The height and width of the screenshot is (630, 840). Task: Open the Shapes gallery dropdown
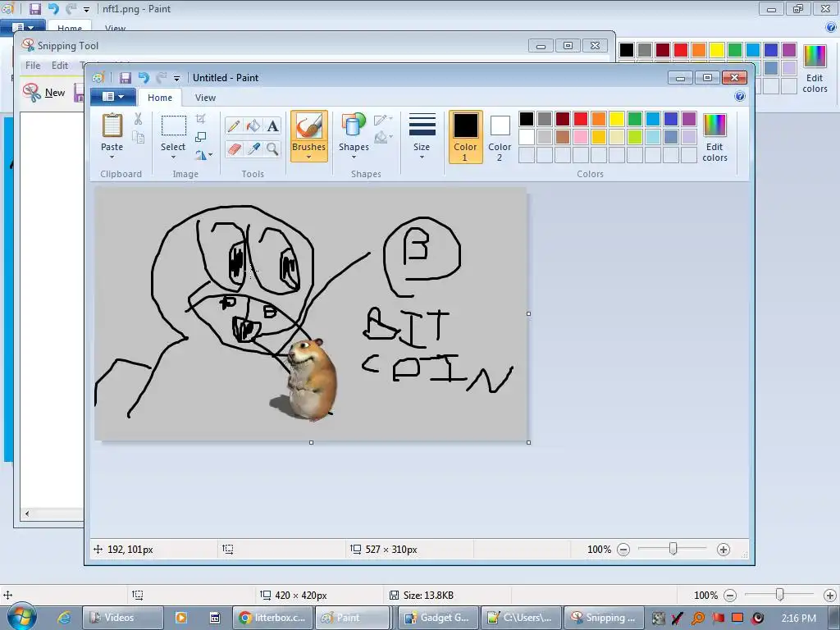pyautogui.click(x=354, y=157)
